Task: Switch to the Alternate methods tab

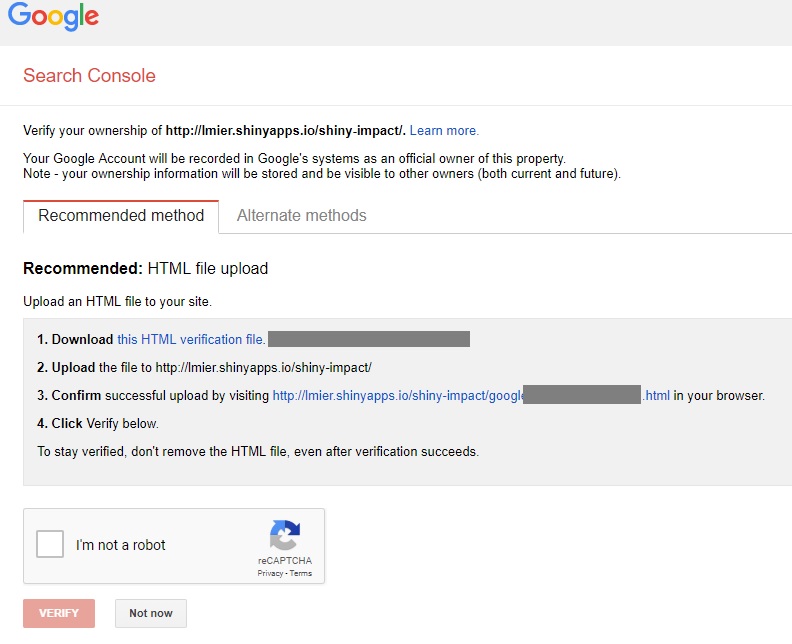Action: click(x=302, y=216)
